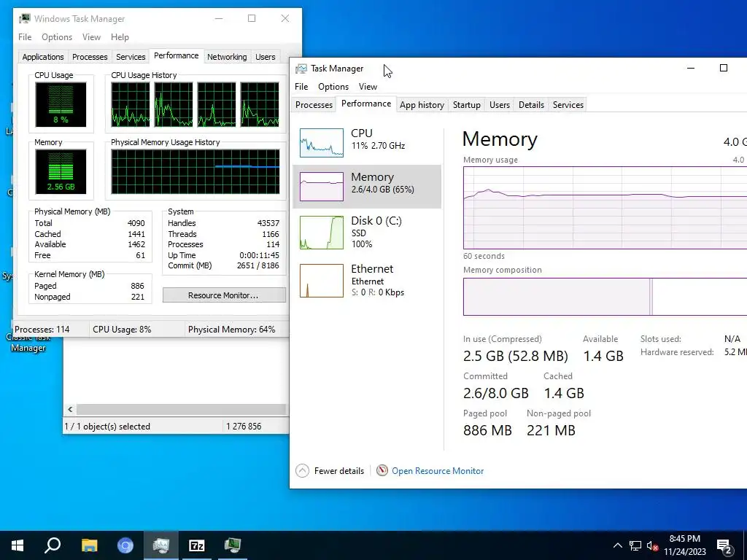Viewport: 747px width, 560px height.
Task: Click the Open Resource Monitor gauge icon
Action: click(x=382, y=470)
